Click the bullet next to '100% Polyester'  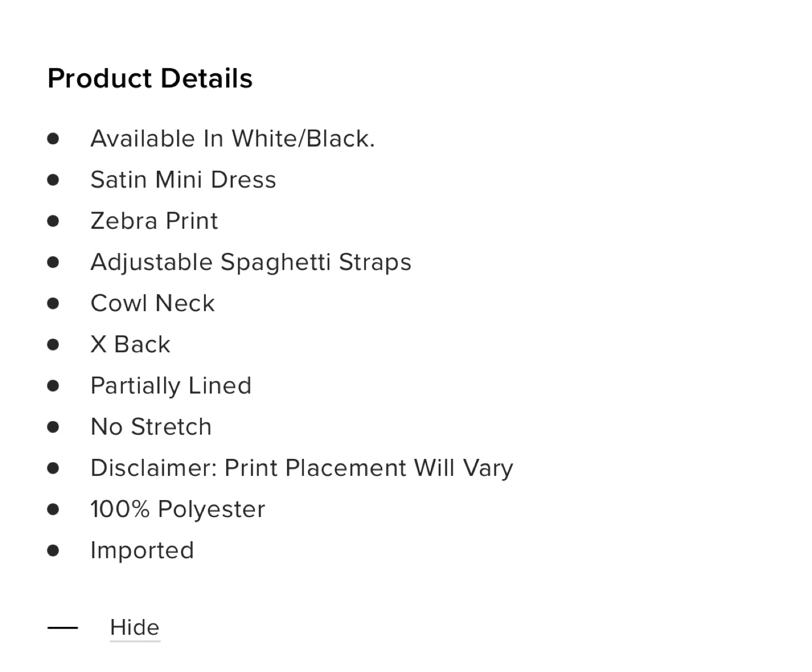tap(54, 509)
